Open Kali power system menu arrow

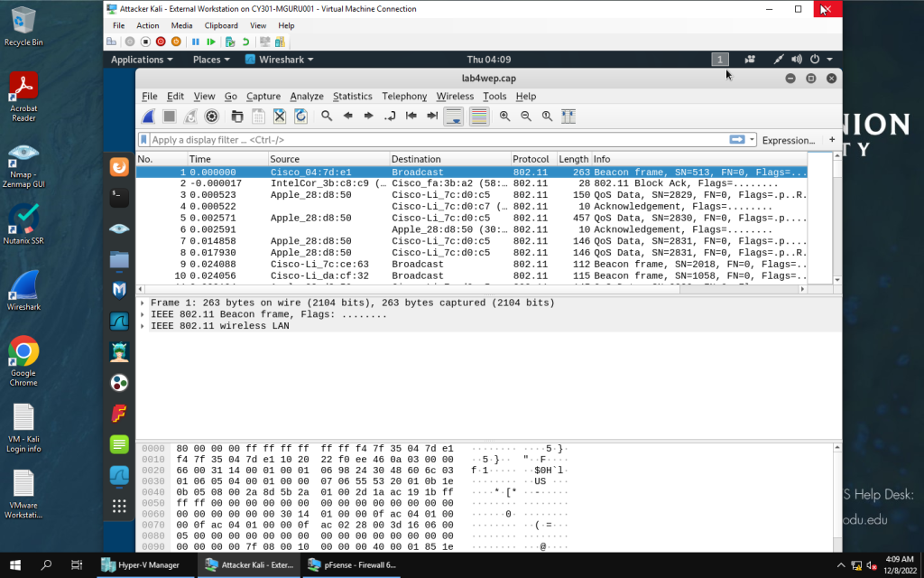830,60
